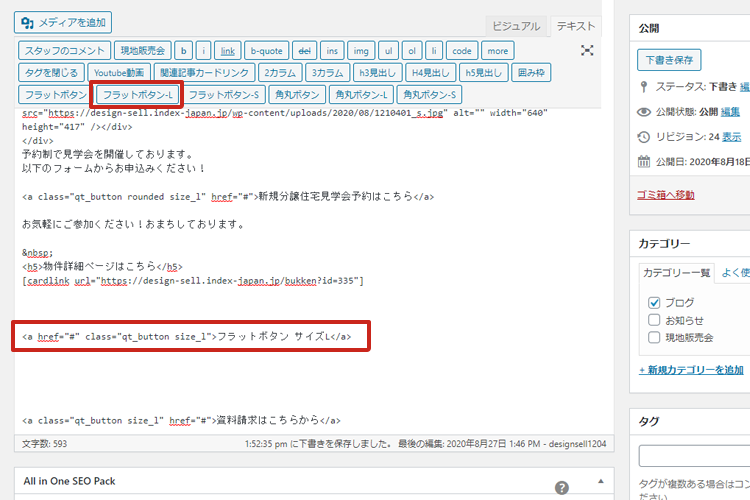The height and width of the screenshot is (500, 750).
Task: Check the ブログ category checkbox
Action: (x=654, y=302)
